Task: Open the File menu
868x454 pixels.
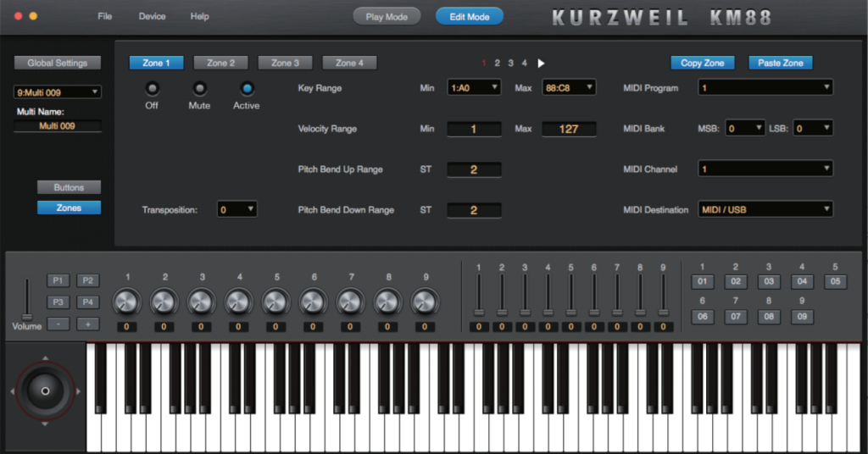Action: pos(104,17)
